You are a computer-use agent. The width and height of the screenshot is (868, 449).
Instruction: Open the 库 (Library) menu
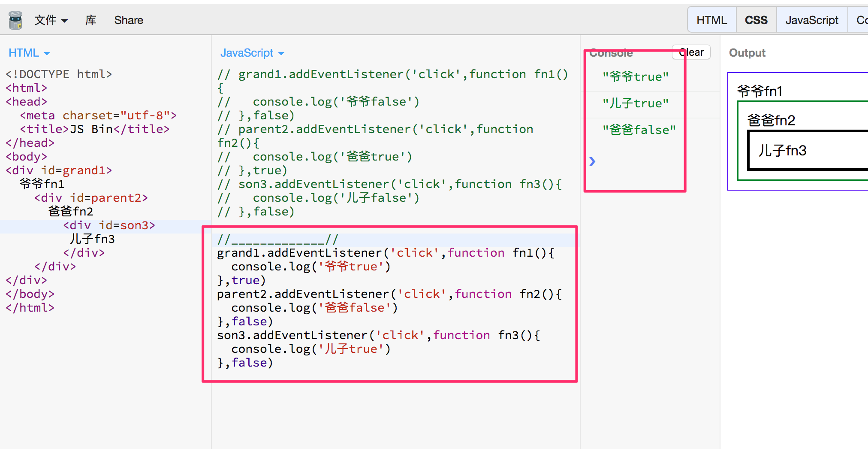91,20
